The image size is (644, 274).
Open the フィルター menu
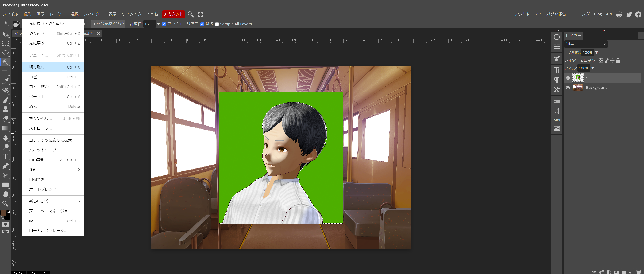pos(93,14)
